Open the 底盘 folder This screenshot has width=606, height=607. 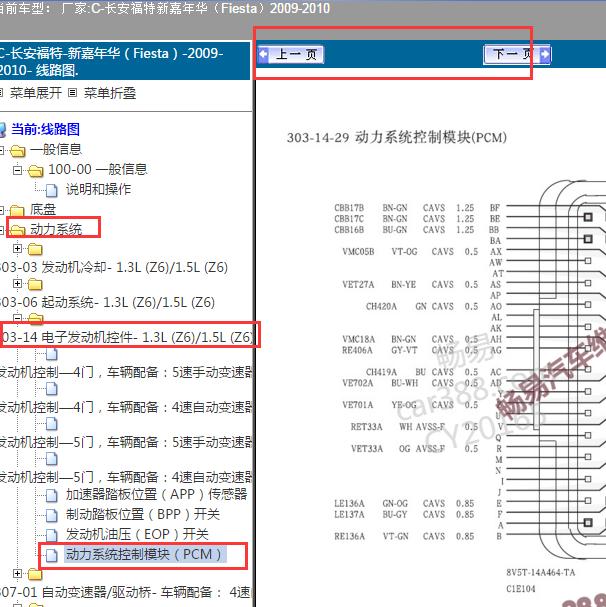(43, 209)
